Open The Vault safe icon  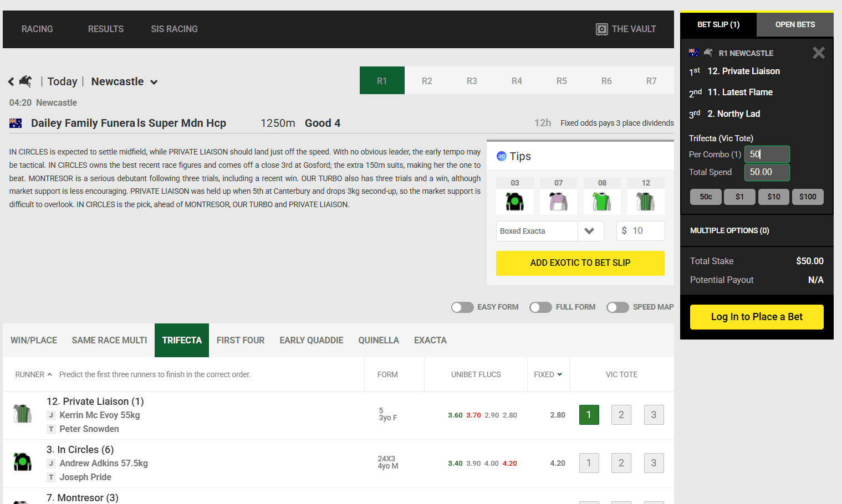pos(602,29)
